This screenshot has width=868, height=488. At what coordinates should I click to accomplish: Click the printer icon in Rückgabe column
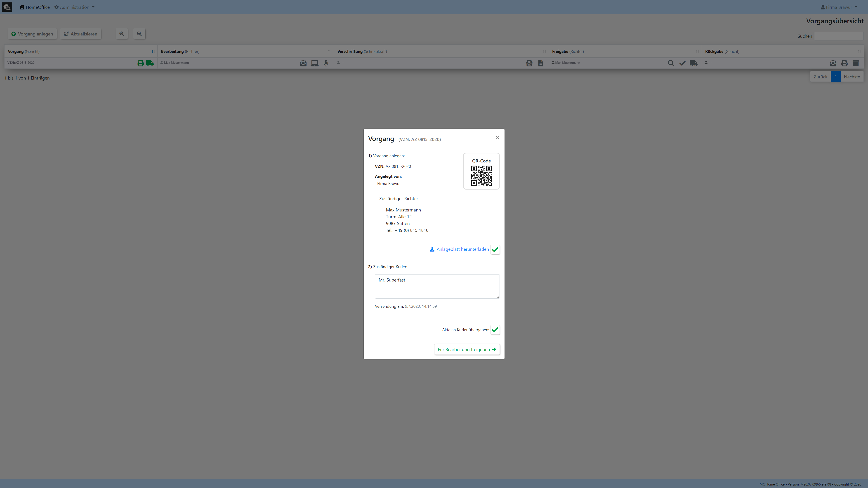(x=844, y=63)
